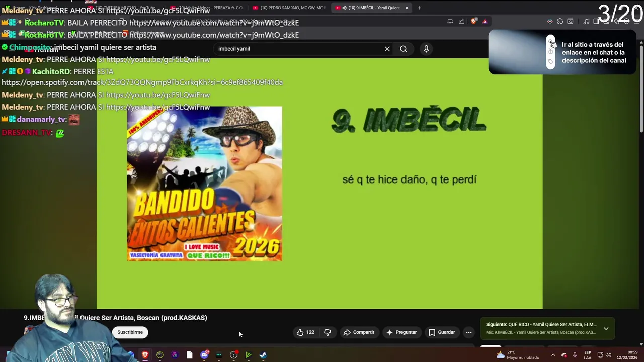Open the three-dot more actions menu
Viewport: 644px width, 362px height.
point(469,332)
